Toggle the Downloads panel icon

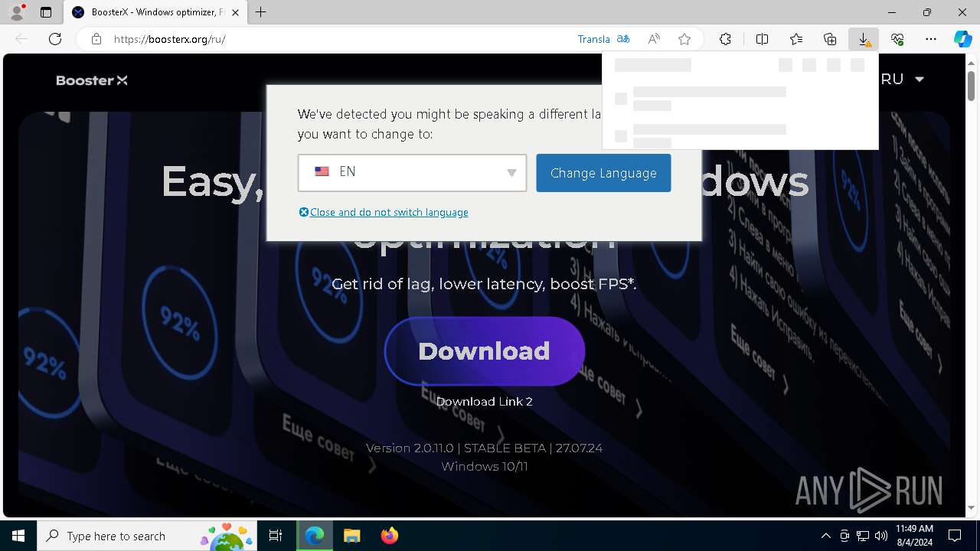864,39
